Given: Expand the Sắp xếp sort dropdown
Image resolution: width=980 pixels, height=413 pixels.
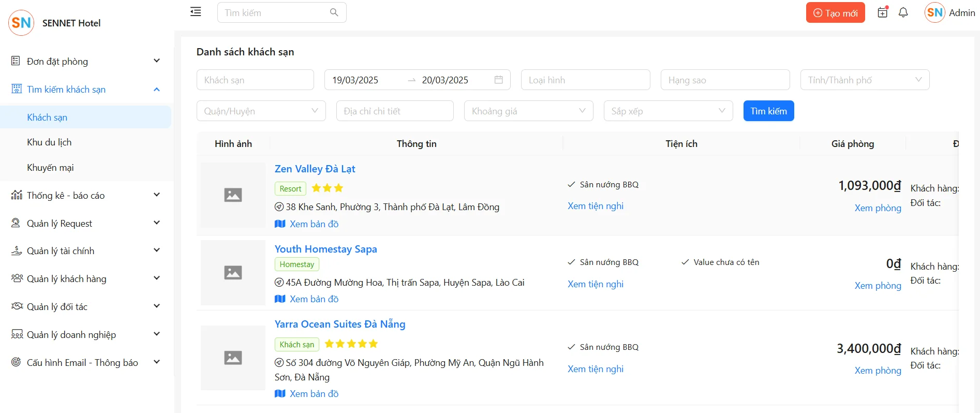Looking at the screenshot, I should click(x=668, y=111).
